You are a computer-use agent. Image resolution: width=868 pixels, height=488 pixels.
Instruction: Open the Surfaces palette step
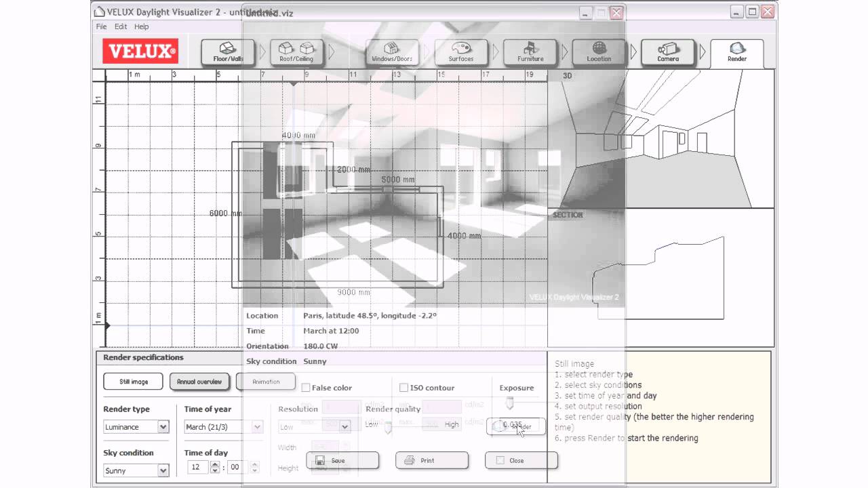point(460,52)
